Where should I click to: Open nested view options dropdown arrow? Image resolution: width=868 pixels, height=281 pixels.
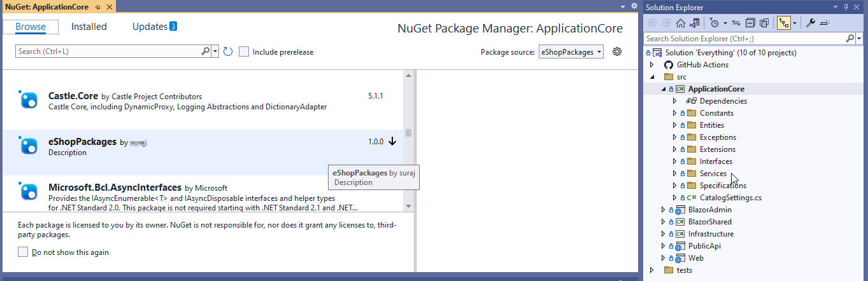pyautogui.click(x=795, y=23)
